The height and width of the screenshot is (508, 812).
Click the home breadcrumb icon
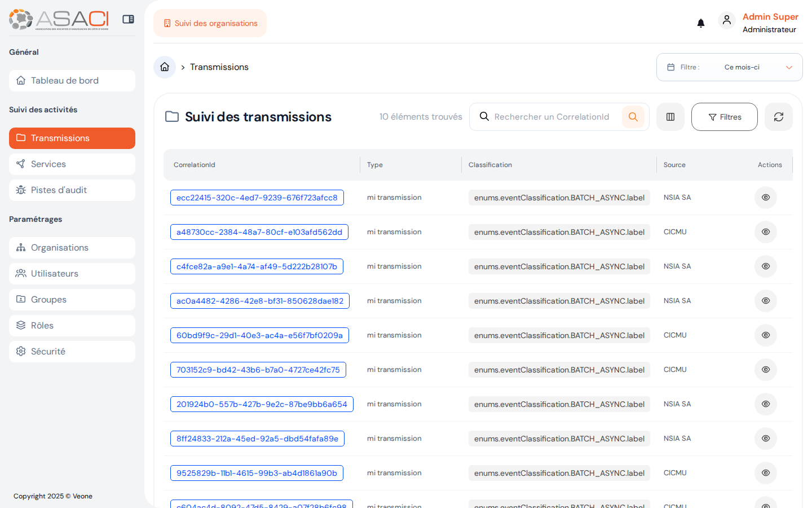point(164,67)
